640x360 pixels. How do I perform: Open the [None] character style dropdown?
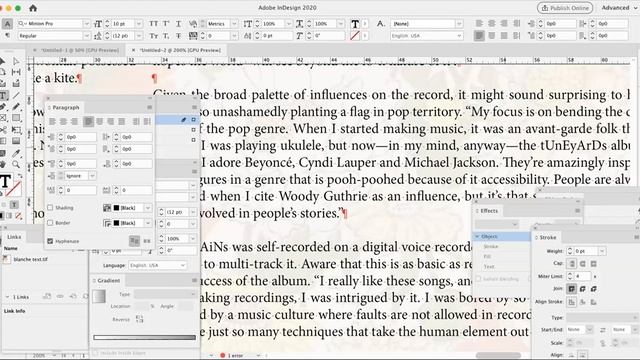(x=459, y=24)
